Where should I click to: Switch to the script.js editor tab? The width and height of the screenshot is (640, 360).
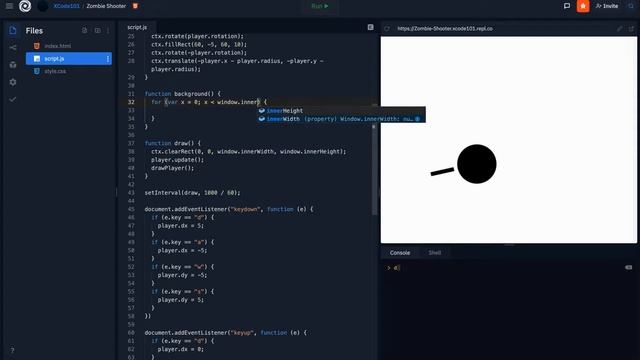137,27
